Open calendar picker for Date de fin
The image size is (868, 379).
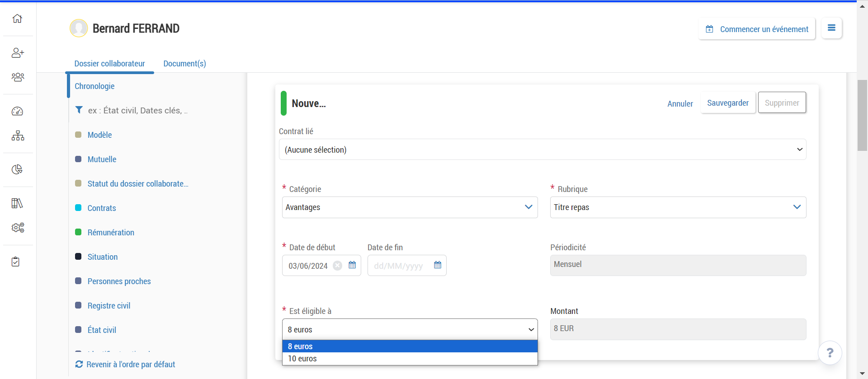tap(438, 265)
